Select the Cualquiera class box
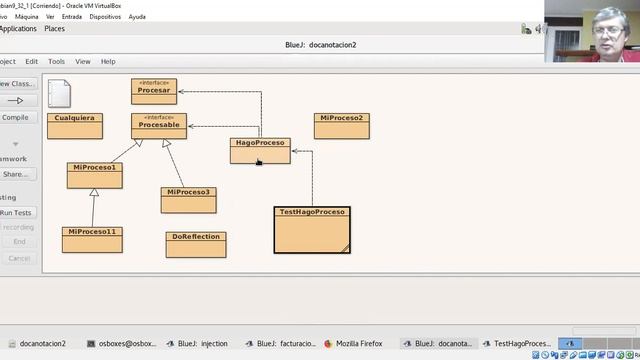This screenshot has width=640, height=360. pos(75,126)
